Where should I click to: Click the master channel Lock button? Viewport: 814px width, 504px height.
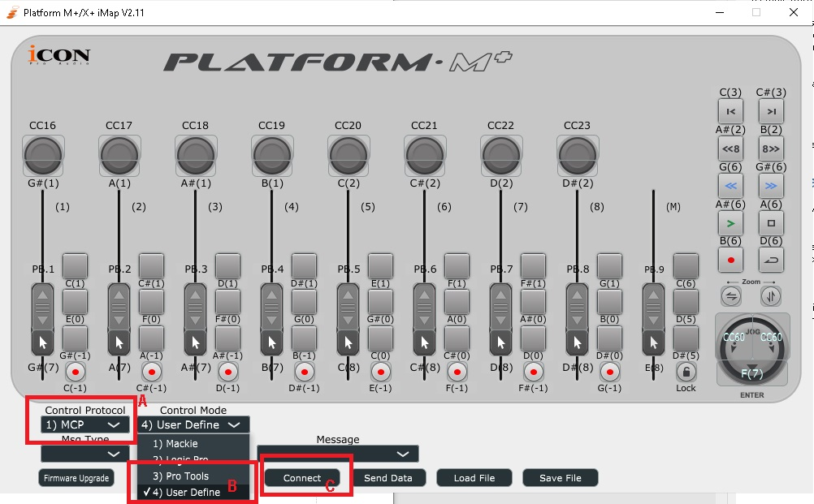[686, 372]
